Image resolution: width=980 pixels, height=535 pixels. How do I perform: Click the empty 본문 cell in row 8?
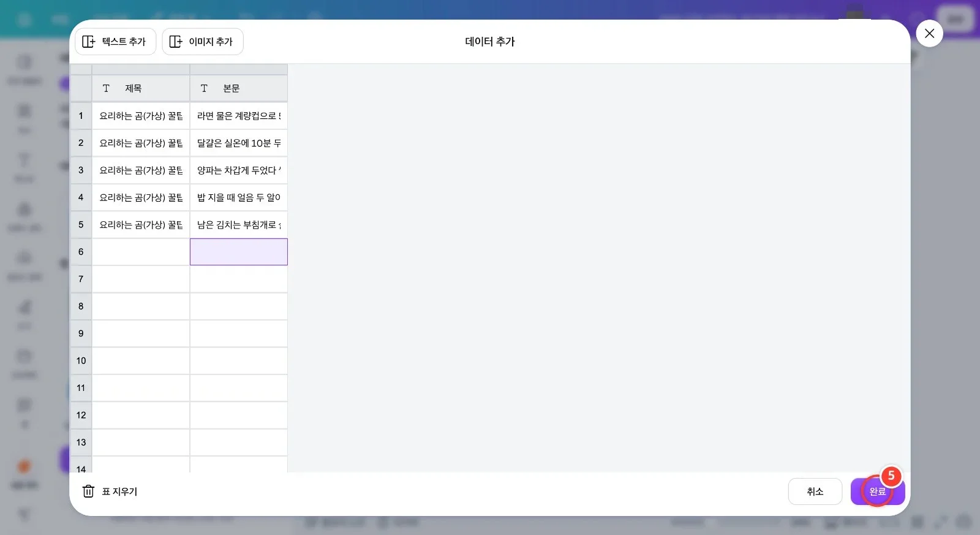point(239,306)
